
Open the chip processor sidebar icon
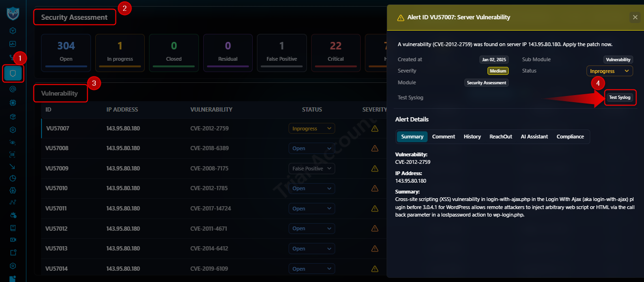tap(13, 103)
